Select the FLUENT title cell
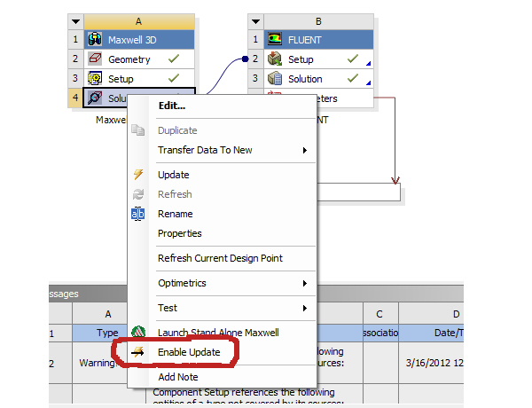 (319, 40)
